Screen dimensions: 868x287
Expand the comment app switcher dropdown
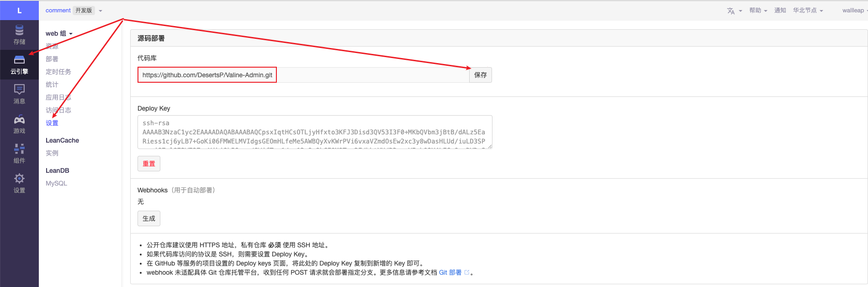click(x=101, y=11)
